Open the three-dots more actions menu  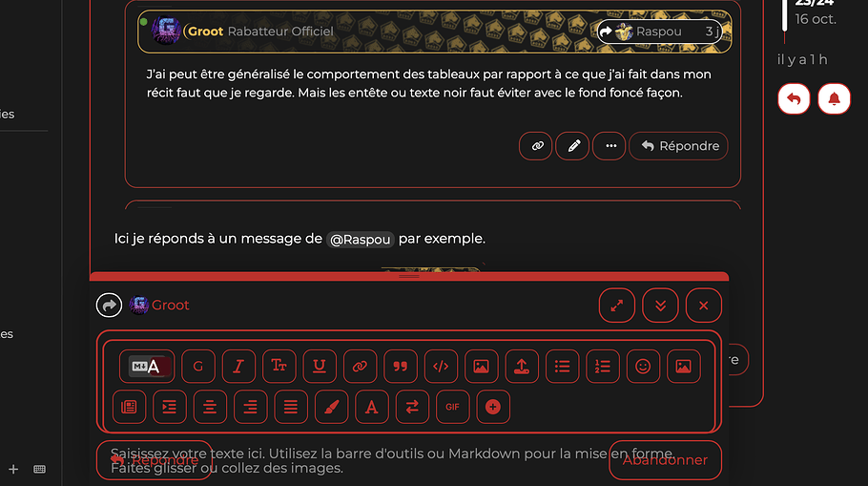(610, 146)
